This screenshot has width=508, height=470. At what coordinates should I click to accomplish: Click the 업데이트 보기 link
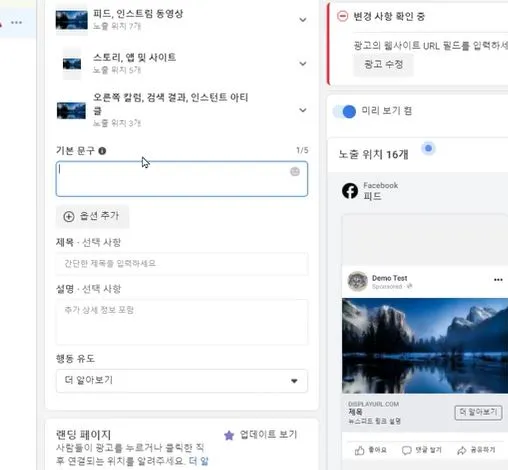point(268,434)
